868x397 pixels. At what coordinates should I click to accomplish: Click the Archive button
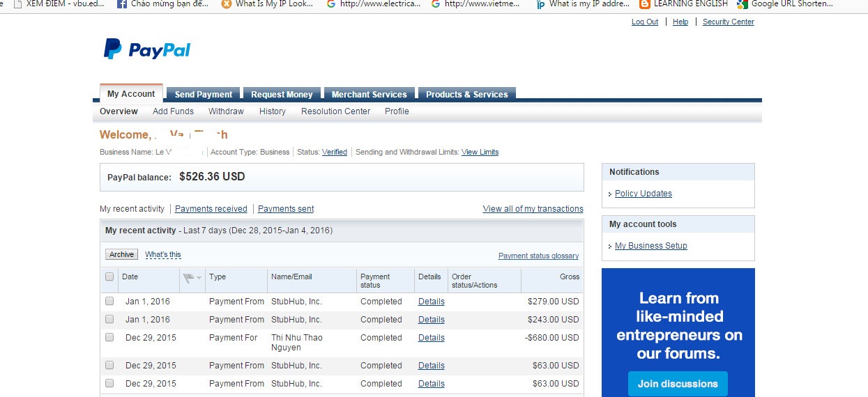121,255
